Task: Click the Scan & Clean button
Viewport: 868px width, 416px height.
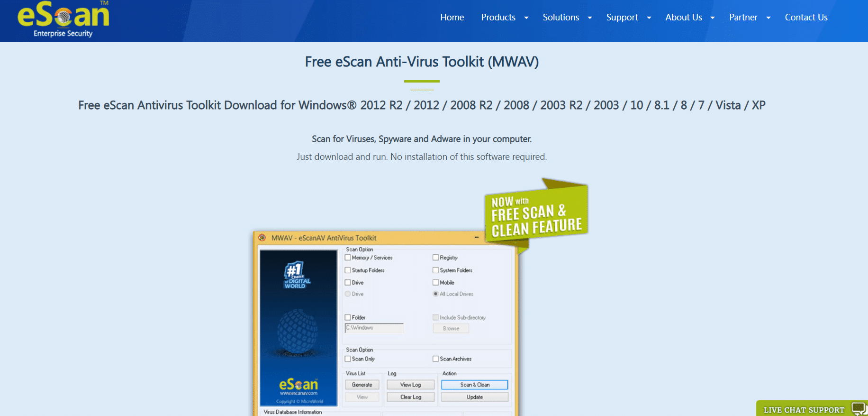Action: coord(475,385)
